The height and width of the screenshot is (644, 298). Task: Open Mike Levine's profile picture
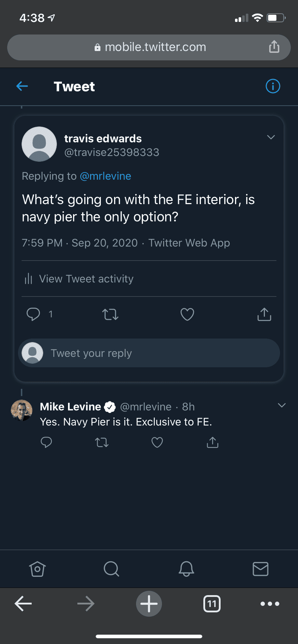(x=22, y=410)
